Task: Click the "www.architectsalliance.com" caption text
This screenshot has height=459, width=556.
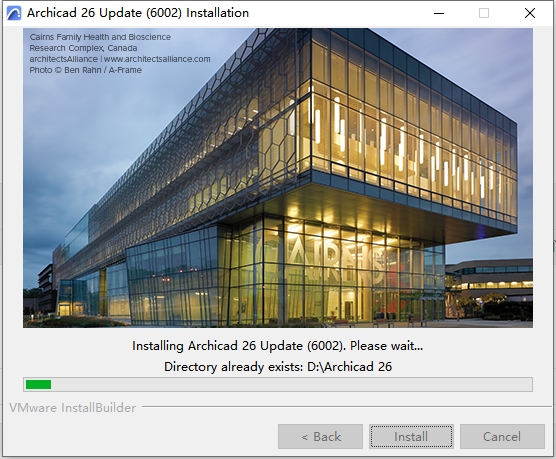Action: coord(157,59)
